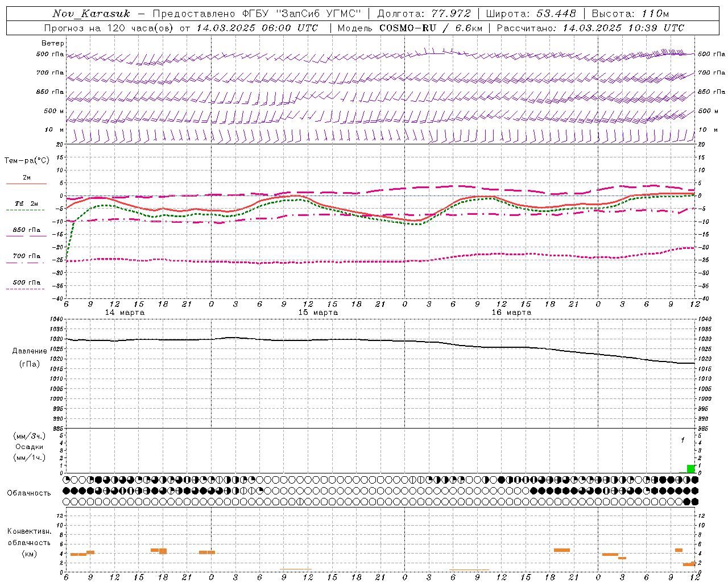Click the 16 марта date label
Image resolution: width=728 pixels, height=582 pixels.
pos(511,313)
